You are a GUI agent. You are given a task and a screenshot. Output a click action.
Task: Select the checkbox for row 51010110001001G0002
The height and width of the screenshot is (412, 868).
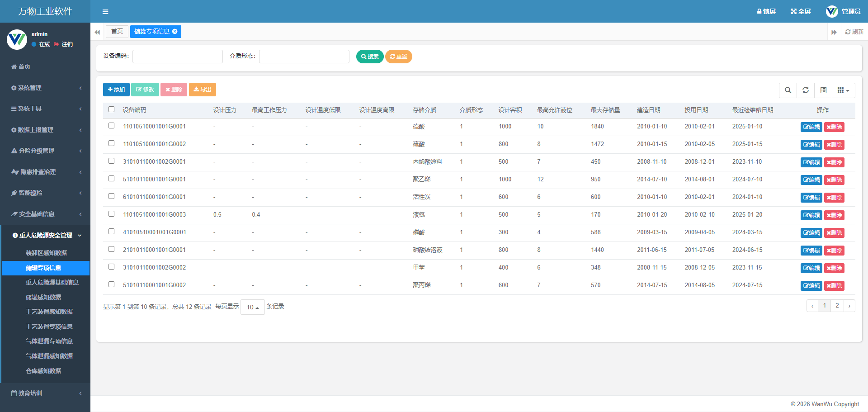pos(112,284)
